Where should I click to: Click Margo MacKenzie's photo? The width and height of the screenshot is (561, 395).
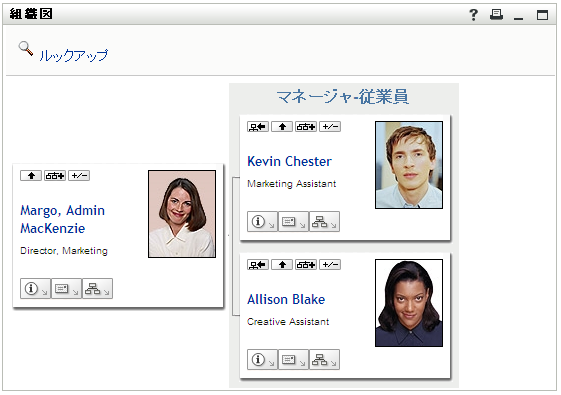tap(182, 214)
